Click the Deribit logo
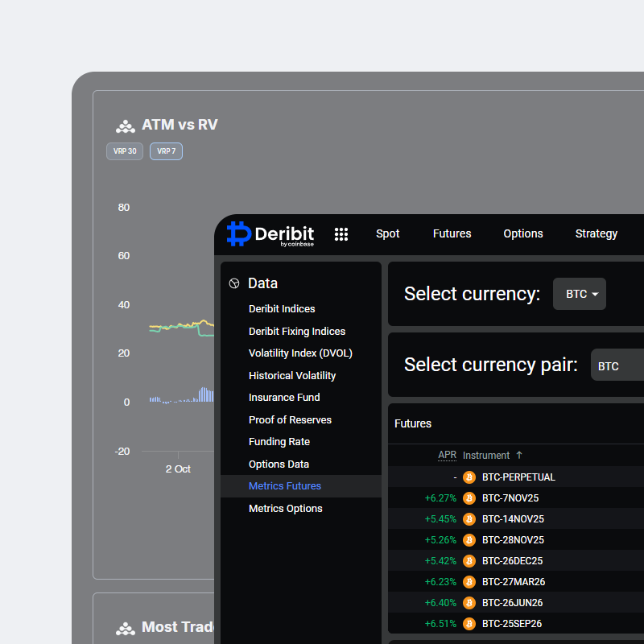The width and height of the screenshot is (644, 644). (270, 233)
